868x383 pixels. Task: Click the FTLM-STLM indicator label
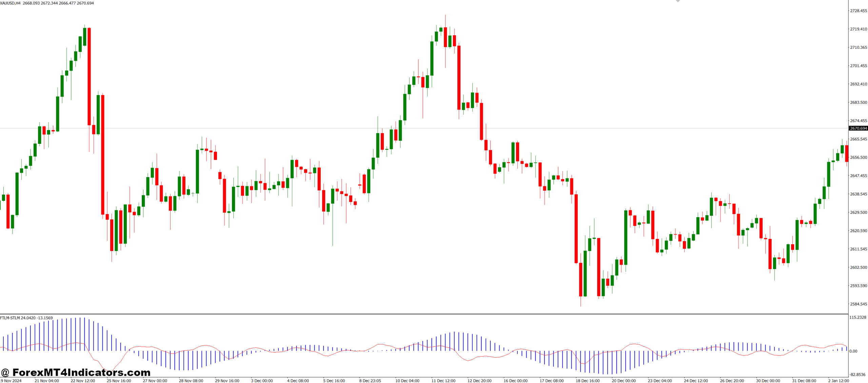click(x=26, y=318)
